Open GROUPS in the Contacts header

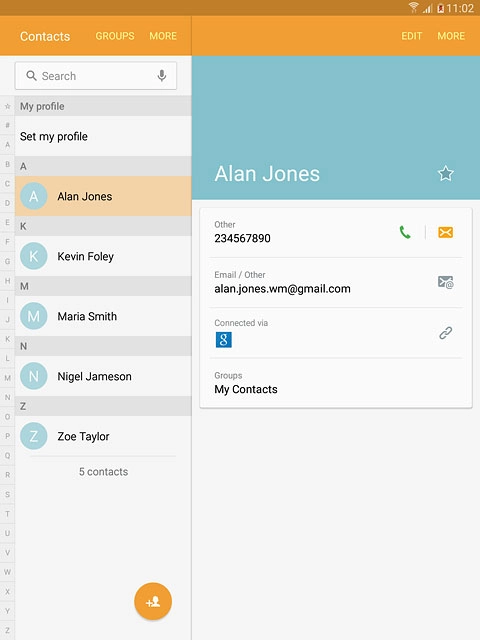115,36
